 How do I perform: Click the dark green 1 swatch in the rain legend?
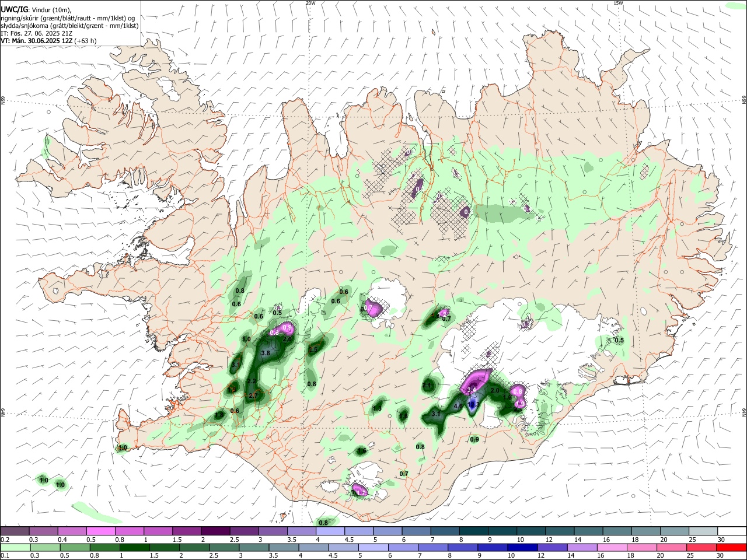tap(134, 547)
